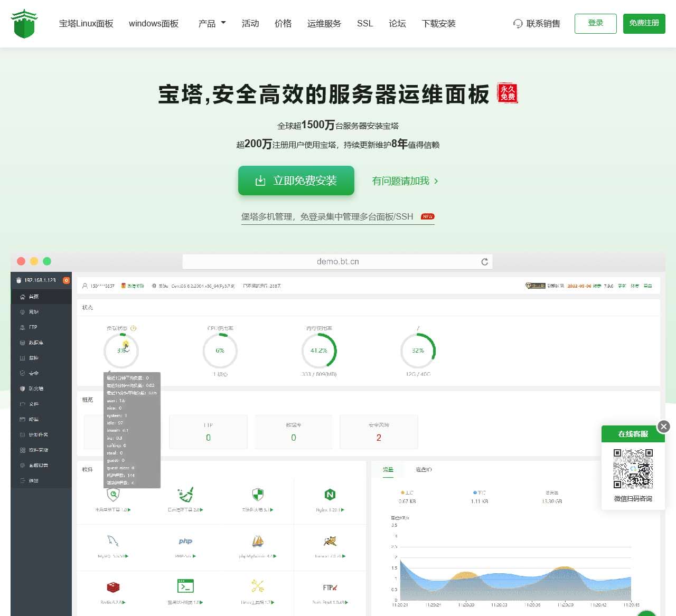Open the 数据库 icon in panel sidebar
This screenshot has height=616, width=676.
click(22, 343)
